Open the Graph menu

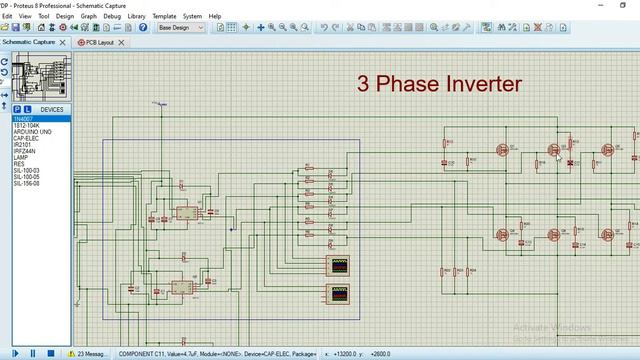pyautogui.click(x=89, y=16)
